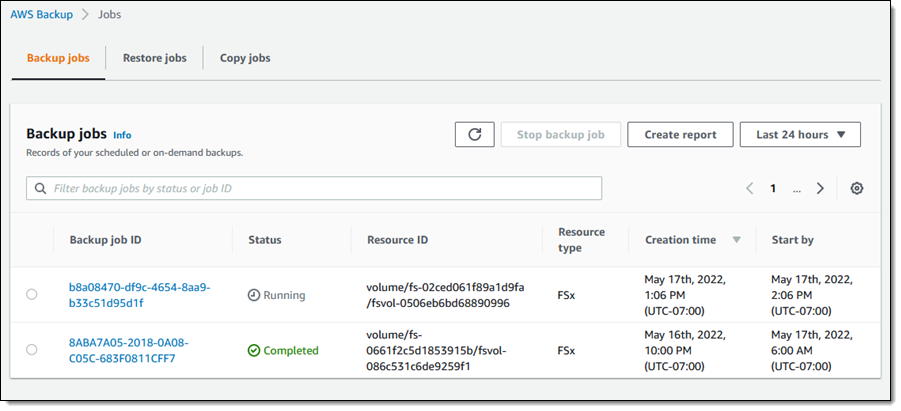Focus the Filter backup jobs search field
The height and width of the screenshot is (411, 901).
pyautogui.click(x=314, y=189)
